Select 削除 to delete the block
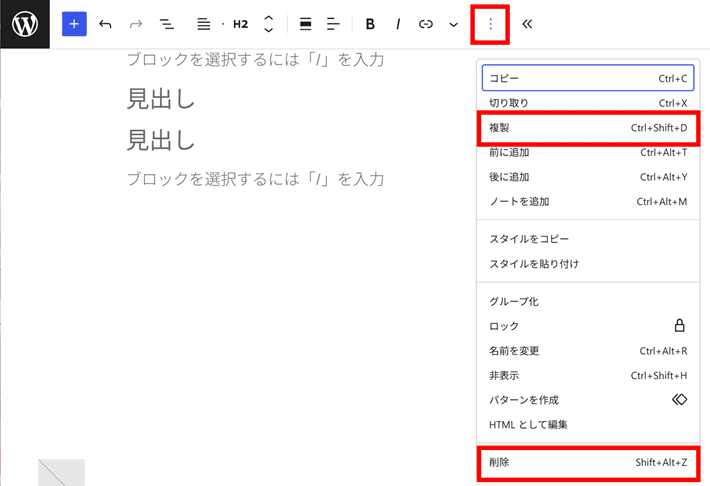The image size is (710, 486). coord(588,462)
